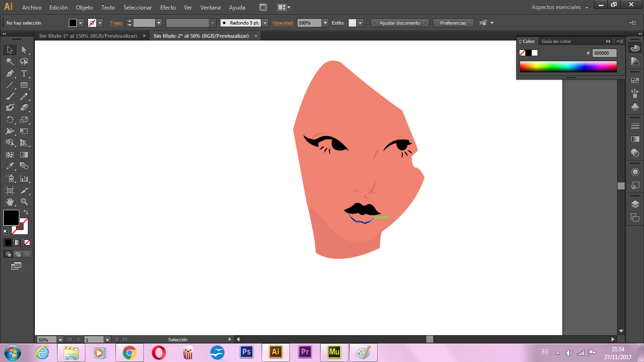Open the Ventana menu
This screenshot has width=644, height=362.
210,8
